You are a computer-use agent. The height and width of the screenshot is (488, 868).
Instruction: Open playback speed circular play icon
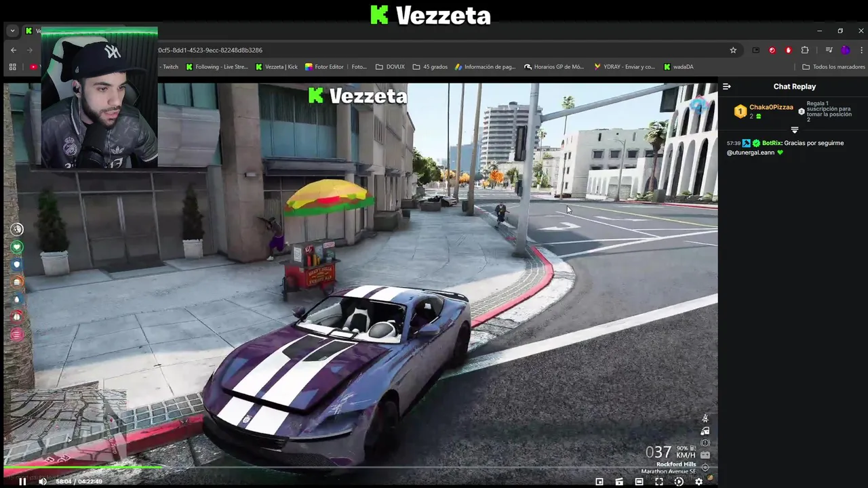(679, 481)
